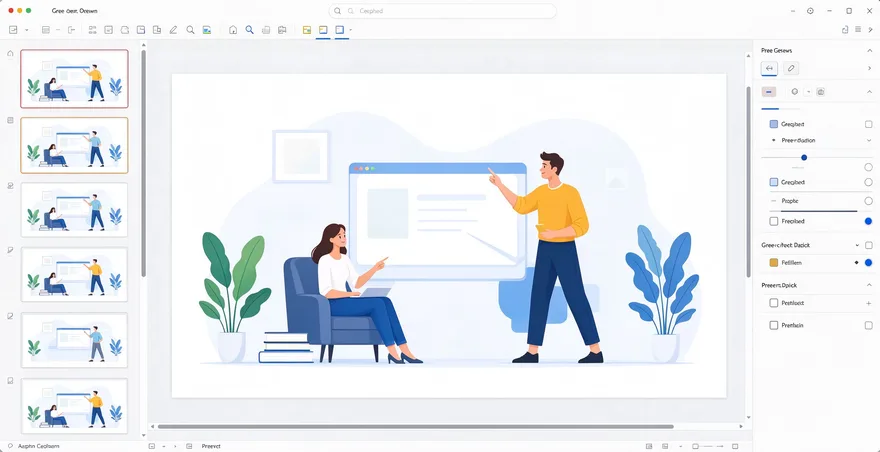Image resolution: width=880 pixels, height=452 pixels.
Task: Select the 'Proptc' radio button
Action: coord(869,200)
